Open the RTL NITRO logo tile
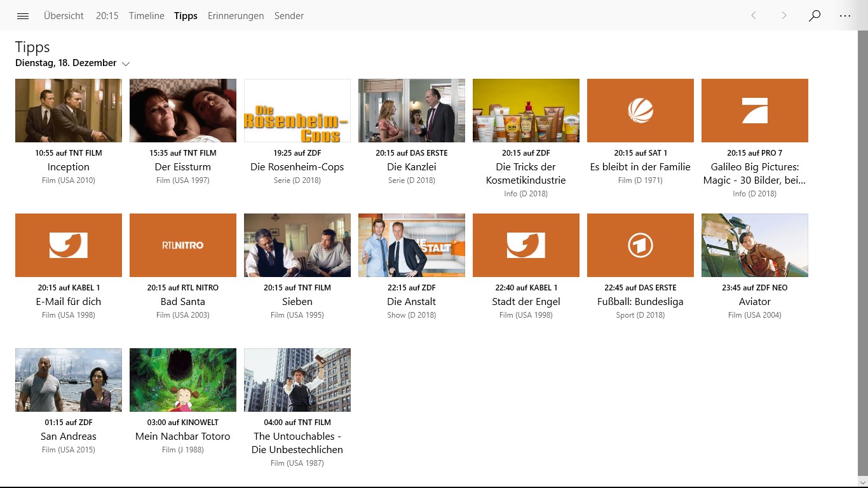Viewport: 868px width, 488px height. pos(183,245)
